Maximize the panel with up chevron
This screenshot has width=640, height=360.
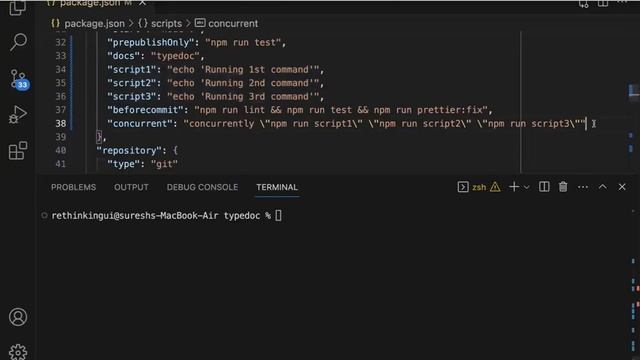click(602, 187)
